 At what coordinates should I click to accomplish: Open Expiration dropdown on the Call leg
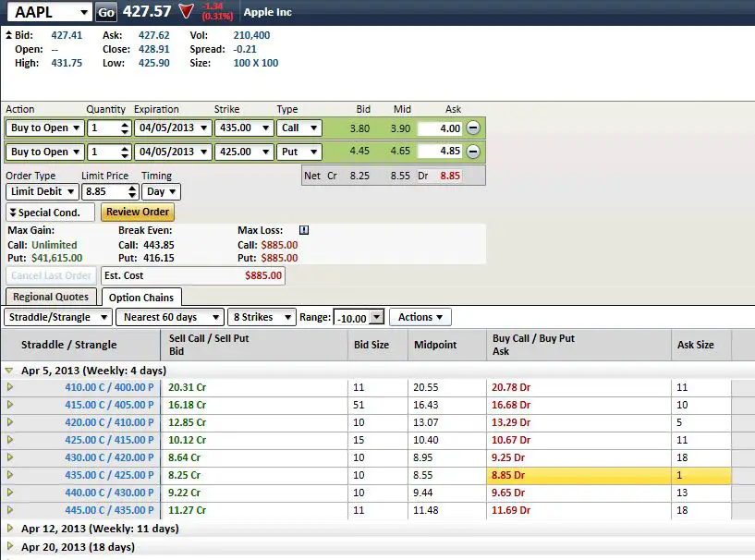coord(173,128)
